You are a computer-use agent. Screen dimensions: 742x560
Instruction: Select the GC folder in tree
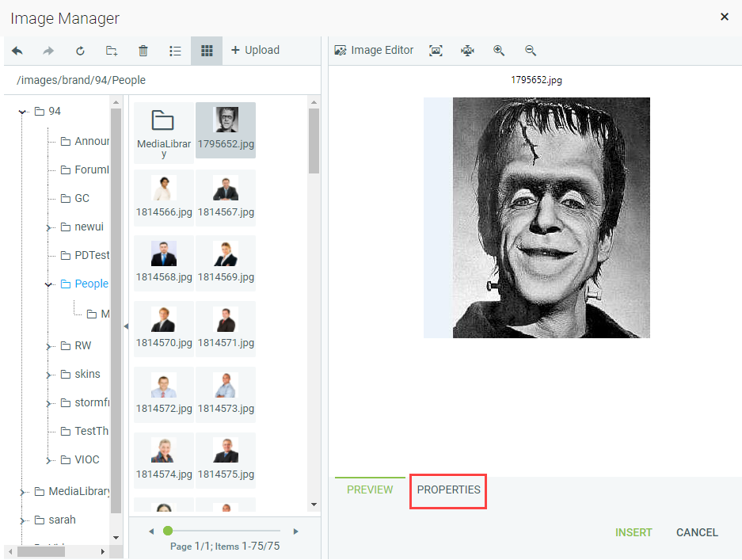click(x=75, y=198)
